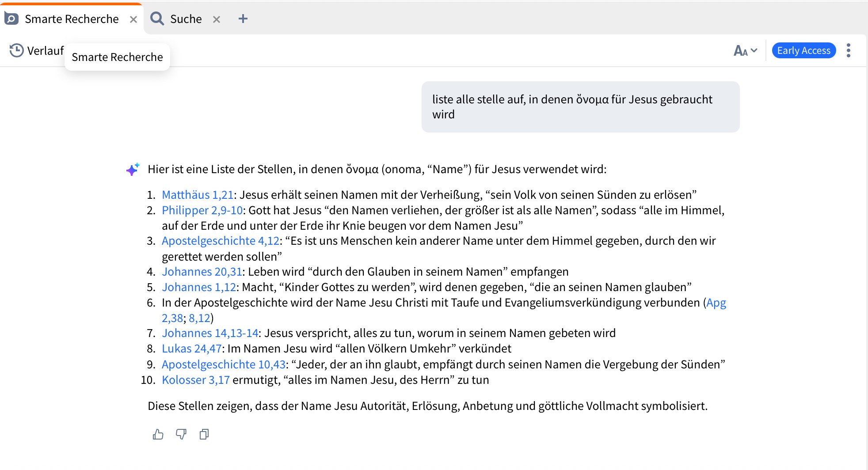This screenshot has height=470, width=868.
Task: Give thumbs up to the answer
Action: tap(158, 434)
